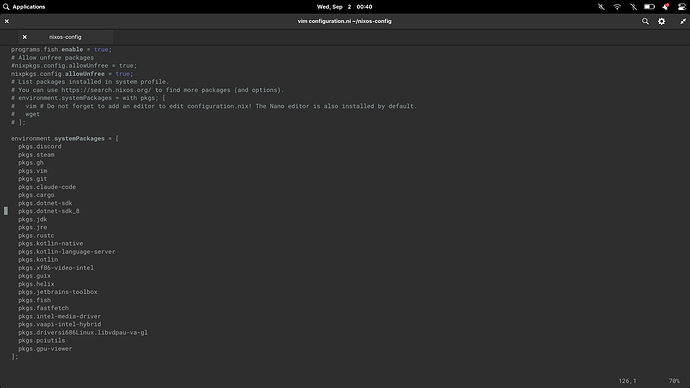The height and width of the screenshot is (388, 690).
Task: Close the terminal window
Action: (7, 21)
